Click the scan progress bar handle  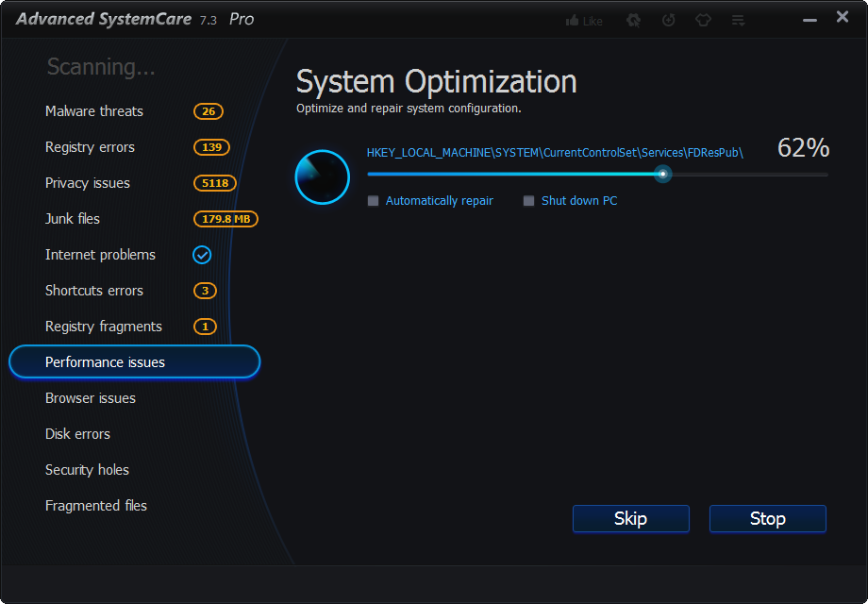[663, 174]
